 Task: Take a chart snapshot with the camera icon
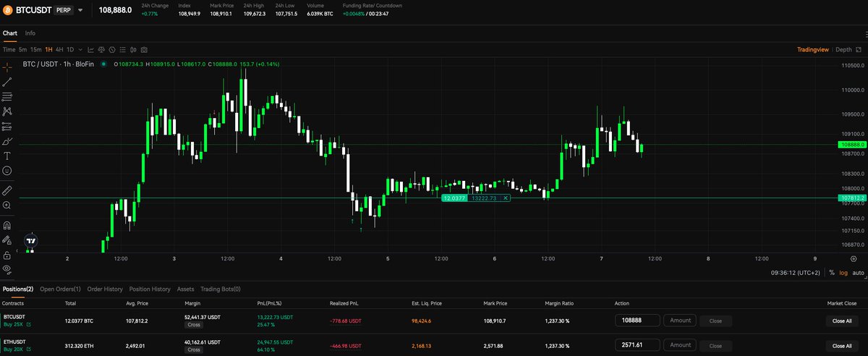[x=145, y=50]
